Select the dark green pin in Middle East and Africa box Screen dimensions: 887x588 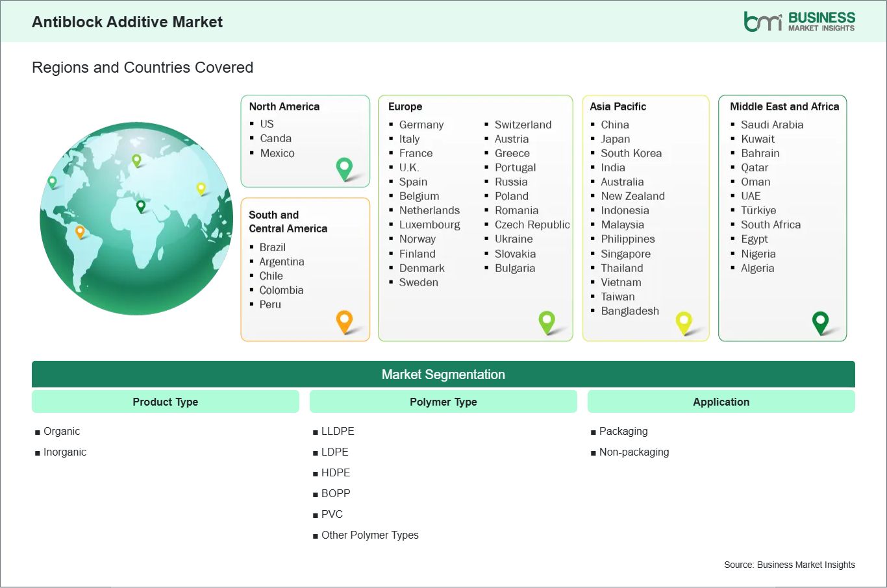click(821, 321)
